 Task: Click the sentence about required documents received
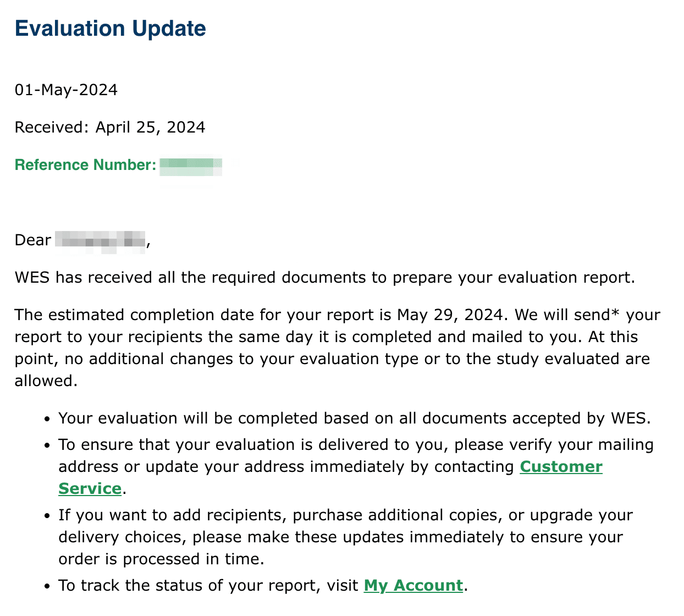325,278
